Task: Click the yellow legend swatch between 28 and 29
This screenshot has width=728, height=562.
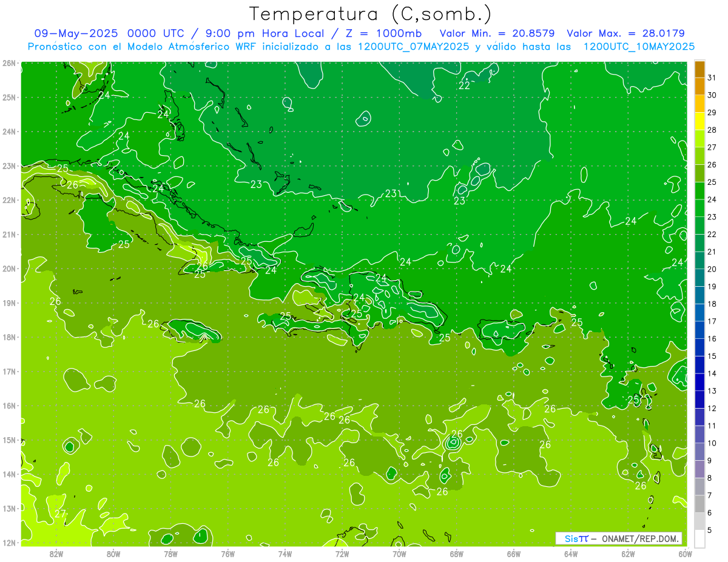Action: 699,121
